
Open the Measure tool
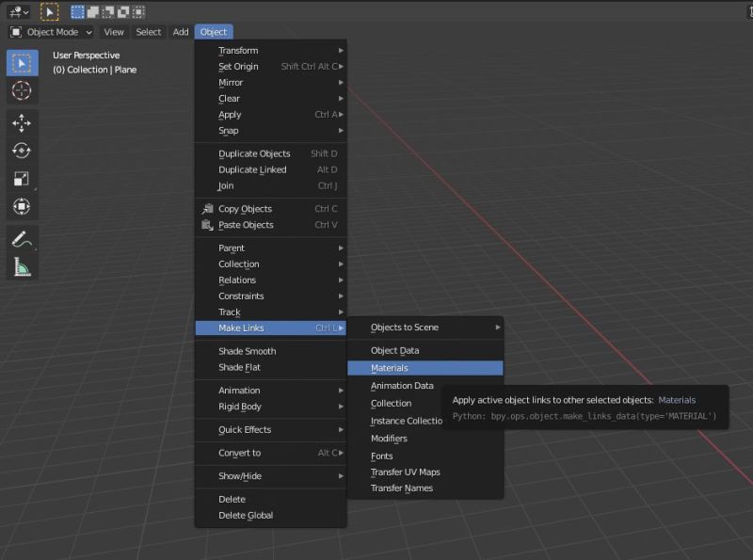point(23,264)
